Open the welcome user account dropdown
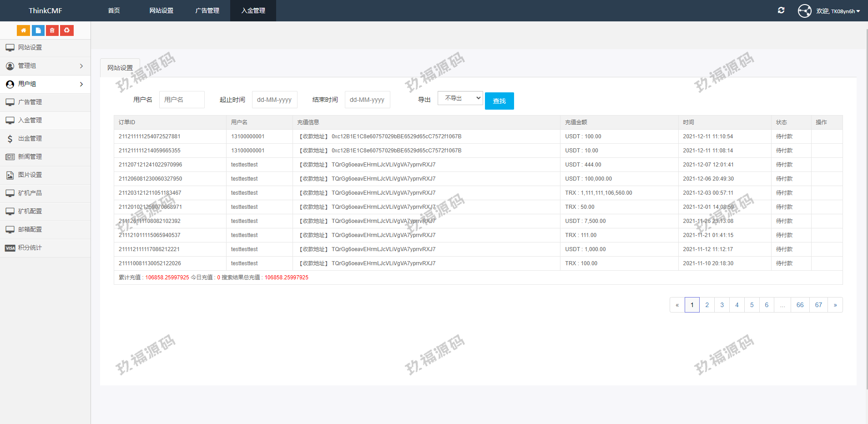This screenshot has height=424, width=868. click(838, 11)
